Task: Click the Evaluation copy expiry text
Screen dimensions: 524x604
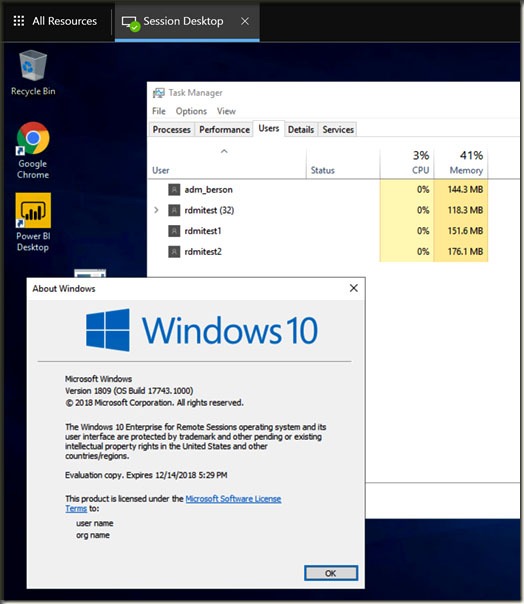Action: (146, 475)
